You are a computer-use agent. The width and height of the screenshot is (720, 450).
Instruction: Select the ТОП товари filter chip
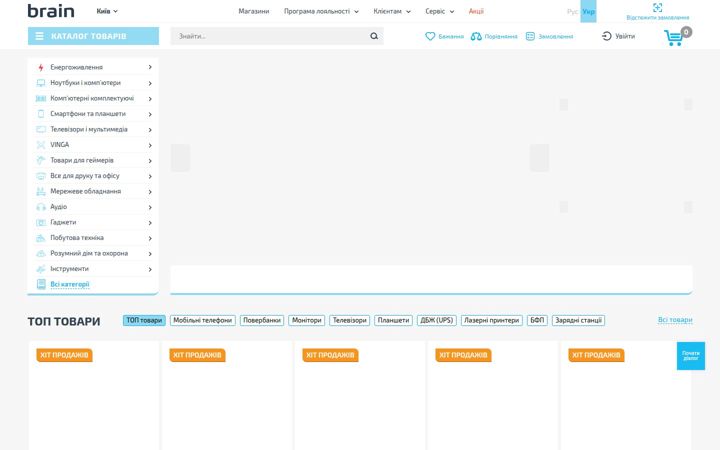point(144,320)
